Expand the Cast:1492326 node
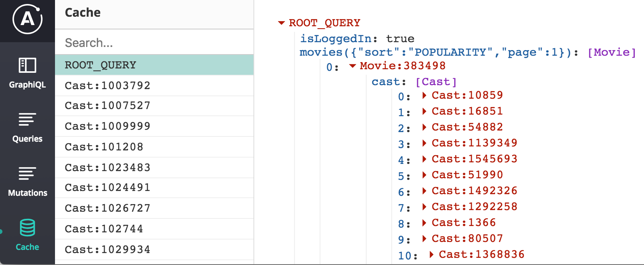644x265 pixels. (x=424, y=191)
